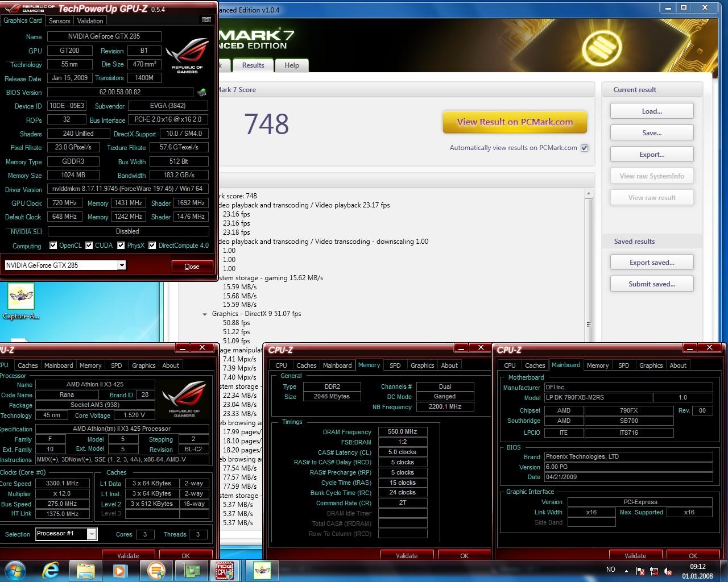Click the Save... button in PCMark
This screenshot has height=582, width=728.
[x=652, y=133]
